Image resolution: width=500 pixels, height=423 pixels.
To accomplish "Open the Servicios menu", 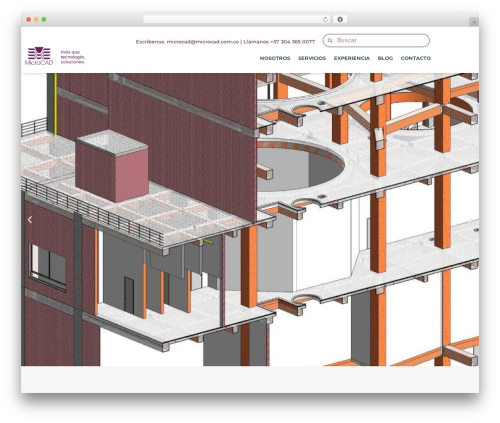I will click(x=312, y=58).
